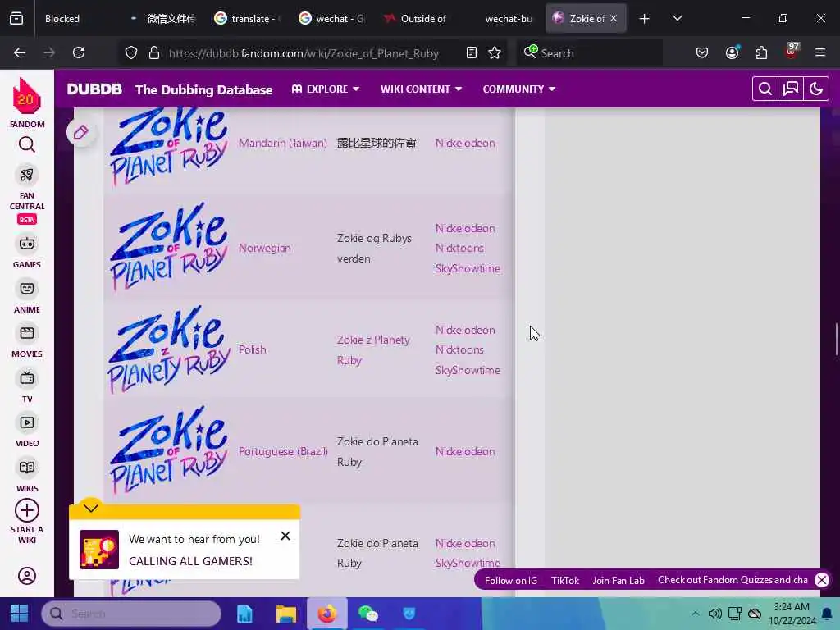Open the browser extensions puzzle icon
The width and height of the screenshot is (840, 630).
point(761,52)
